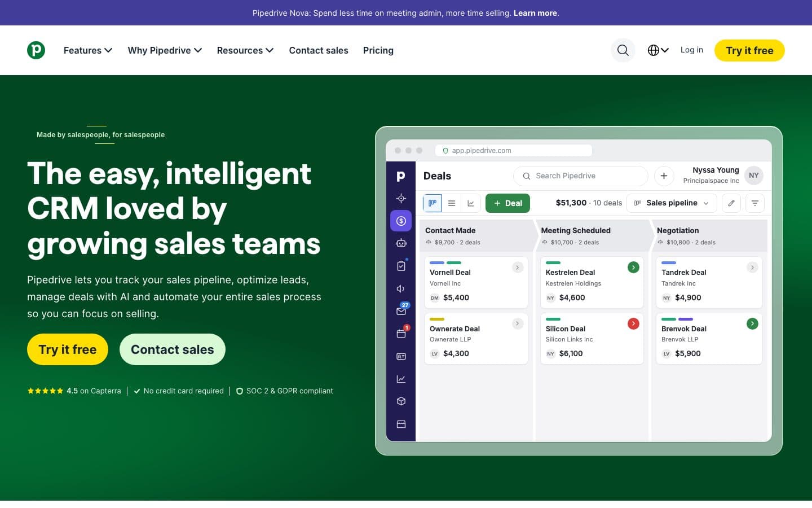Viewport: 812px width, 508px height.
Task: Click the Search Pipedrive field
Action: [580, 176]
